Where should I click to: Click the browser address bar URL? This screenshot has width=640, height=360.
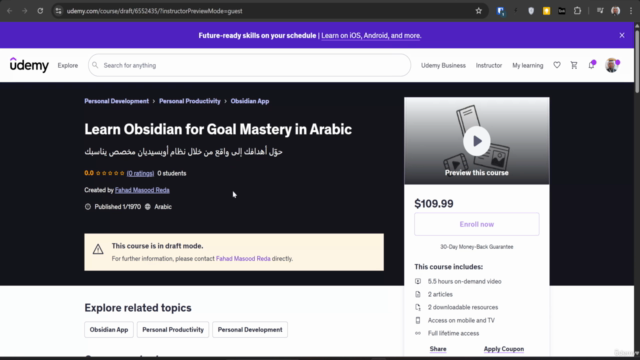click(x=154, y=11)
